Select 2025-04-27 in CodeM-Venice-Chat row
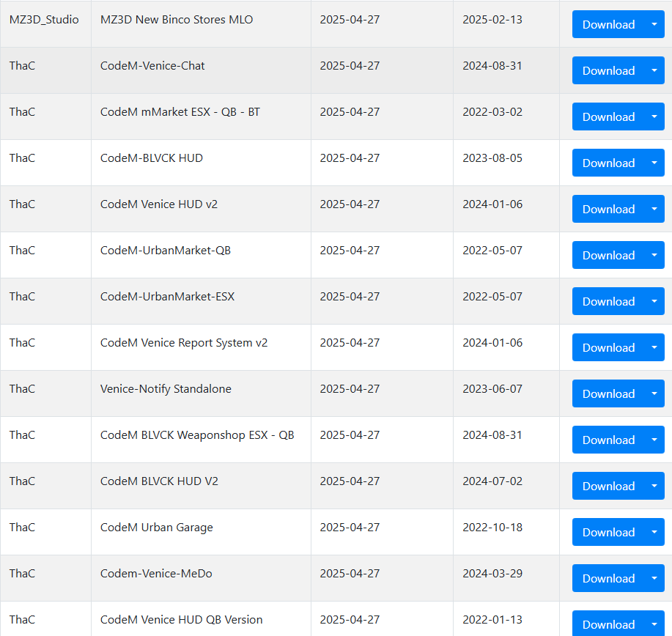Viewport: 672px width, 636px height. point(350,65)
